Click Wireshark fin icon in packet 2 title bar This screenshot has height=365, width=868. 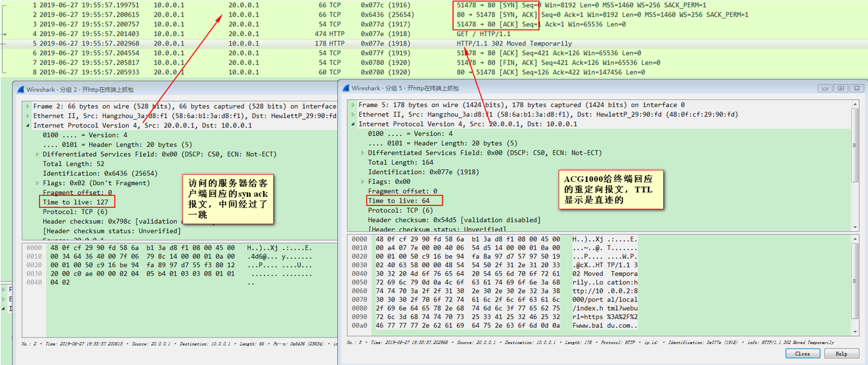(x=20, y=89)
